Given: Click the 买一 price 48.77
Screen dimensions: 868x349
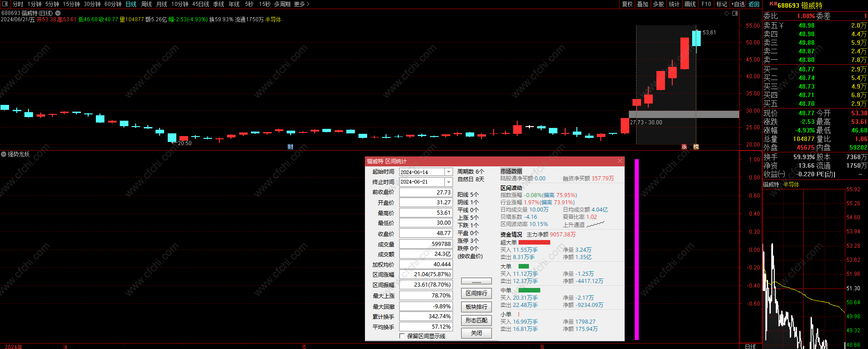Looking at the screenshot, I should [806, 69].
